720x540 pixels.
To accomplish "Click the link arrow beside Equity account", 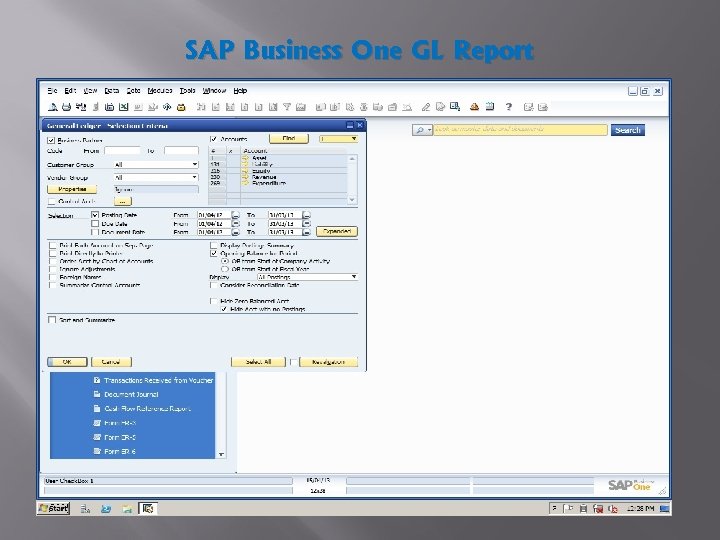I will click(245, 171).
